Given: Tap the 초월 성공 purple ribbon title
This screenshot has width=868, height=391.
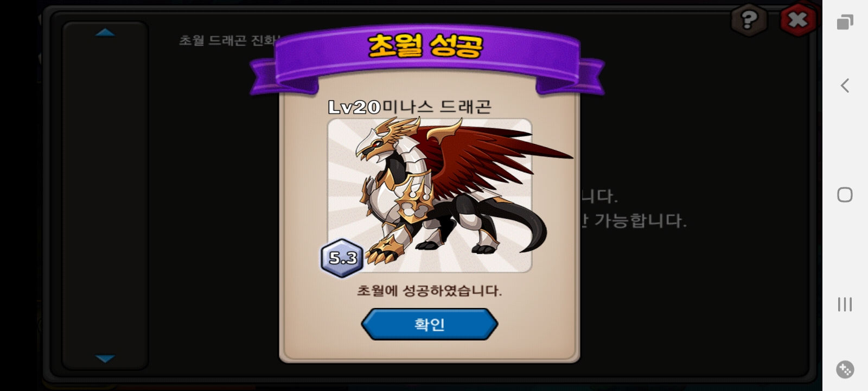Looking at the screenshot, I should pyautogui.click(x=426, y=46).
